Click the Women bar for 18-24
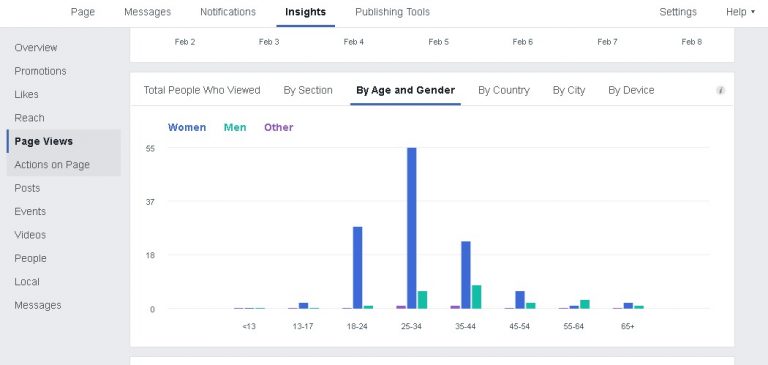768x365 pixels. point(358,268)
